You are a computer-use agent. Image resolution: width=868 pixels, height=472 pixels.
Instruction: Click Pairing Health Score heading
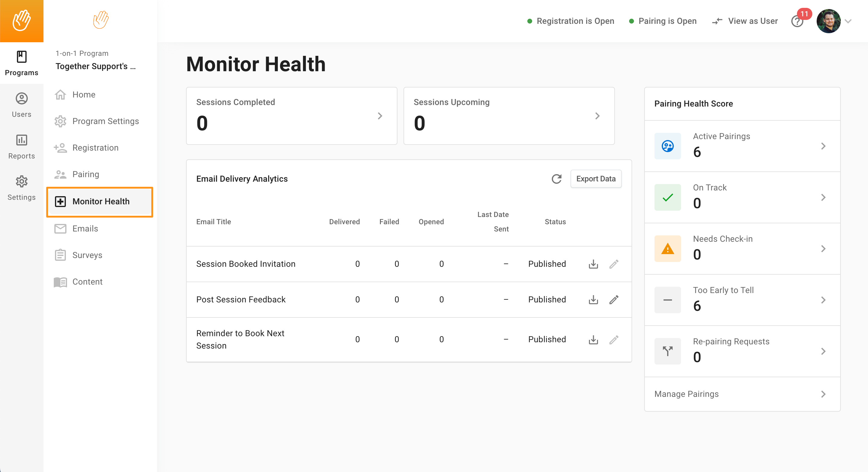(693, 104)
